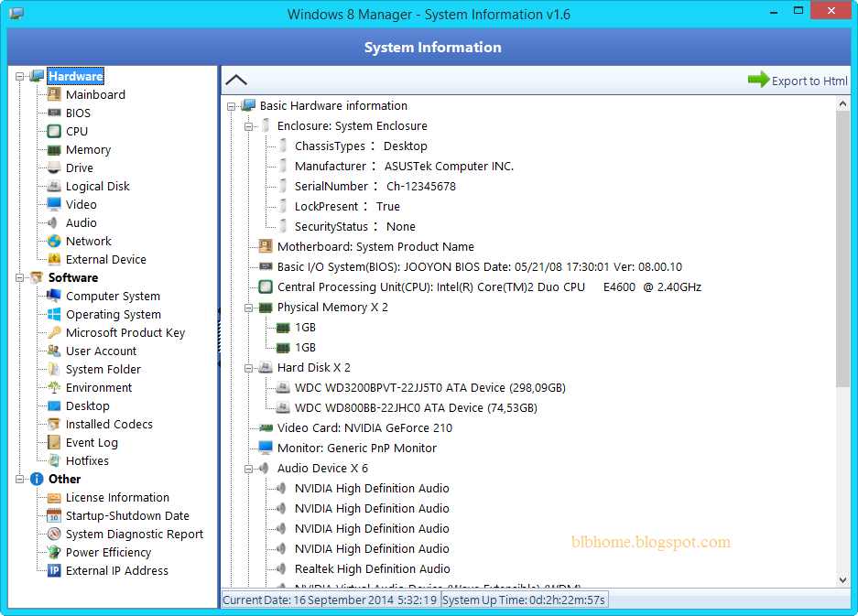Click the vertical scrollbar thumb
This screenshot has width=858, height=616.
coord(842,249)
